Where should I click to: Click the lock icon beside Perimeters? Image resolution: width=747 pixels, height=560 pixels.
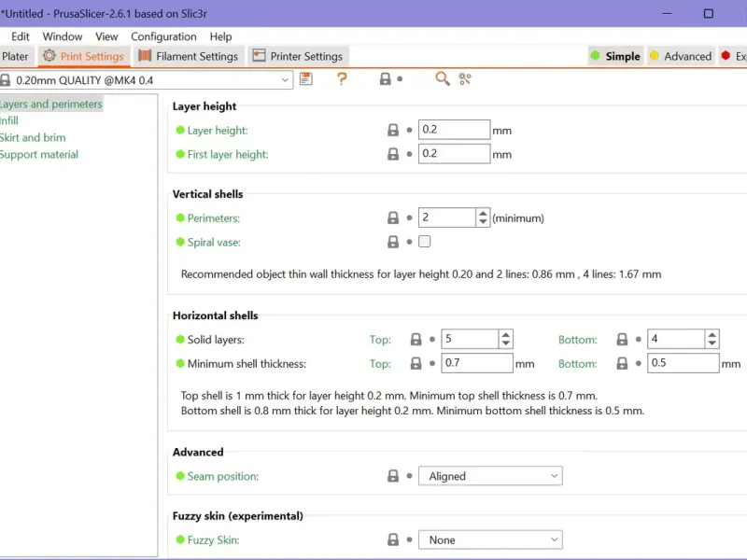(392, 218)
